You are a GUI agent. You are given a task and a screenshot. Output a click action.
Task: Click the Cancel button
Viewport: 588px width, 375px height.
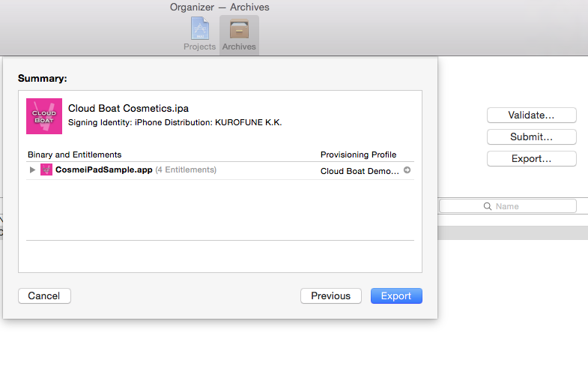pyautogui.click(x=44, y=295)
